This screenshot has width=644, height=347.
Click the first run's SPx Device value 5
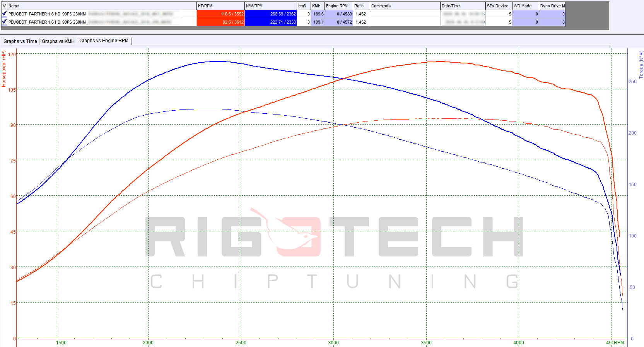click(499, 14)
